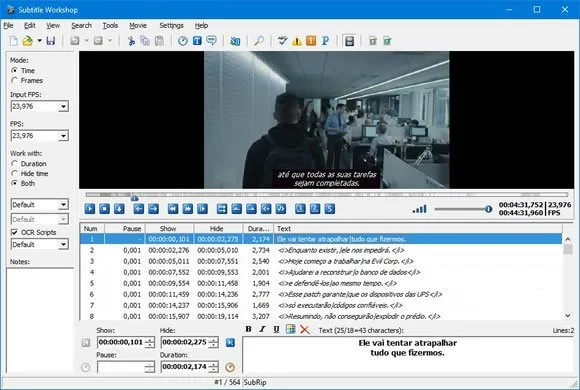Choose Work with Hide time option
The image size is (580, 390).
point(14,173)
